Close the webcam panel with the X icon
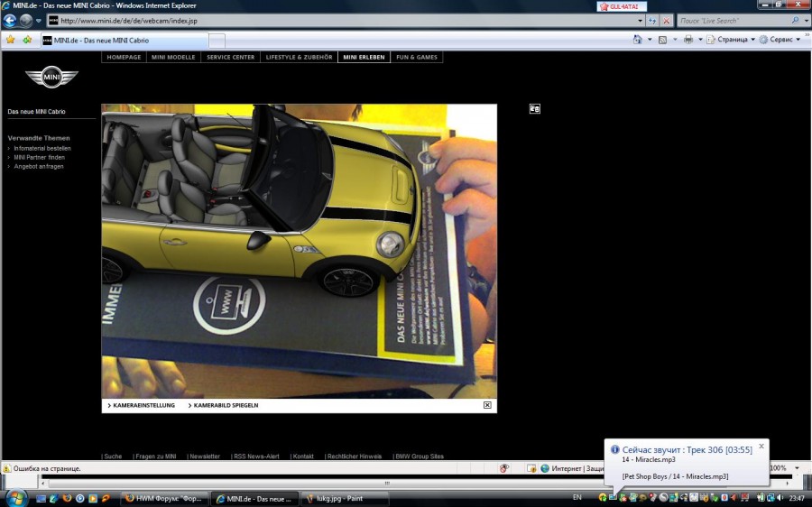 pos(487,405)
